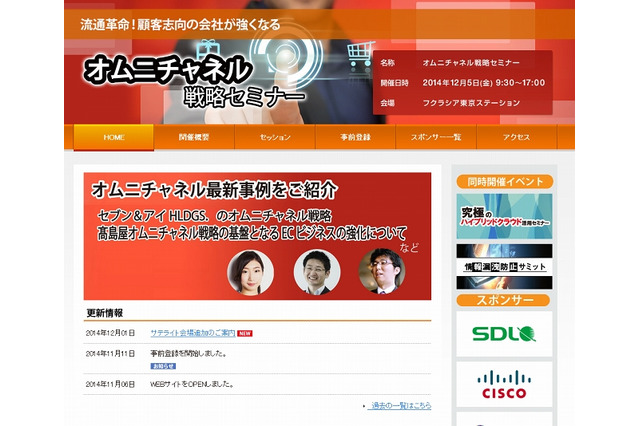Click the 事前登録を開始しました text
This screenshot has width=640, height=426.
coord(188,354)
